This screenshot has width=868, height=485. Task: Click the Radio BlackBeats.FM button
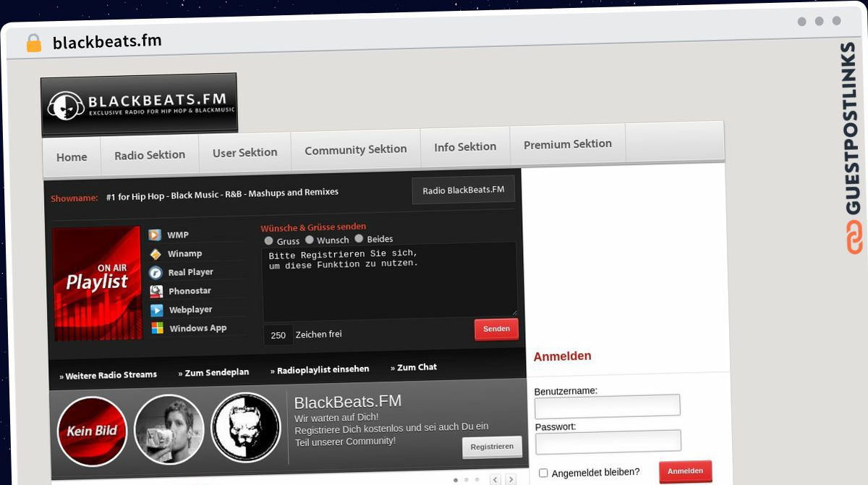pyautogui.click(x=464, y=190)
